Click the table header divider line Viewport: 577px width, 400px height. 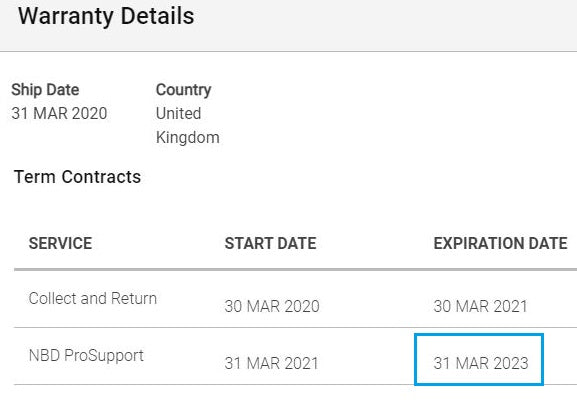tap(295, 270)
